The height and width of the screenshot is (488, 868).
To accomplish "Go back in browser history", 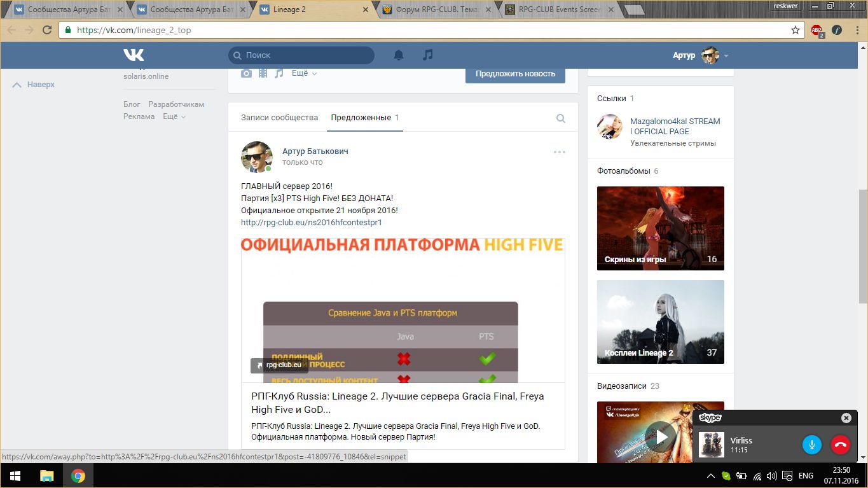I will tap(11, 30).
